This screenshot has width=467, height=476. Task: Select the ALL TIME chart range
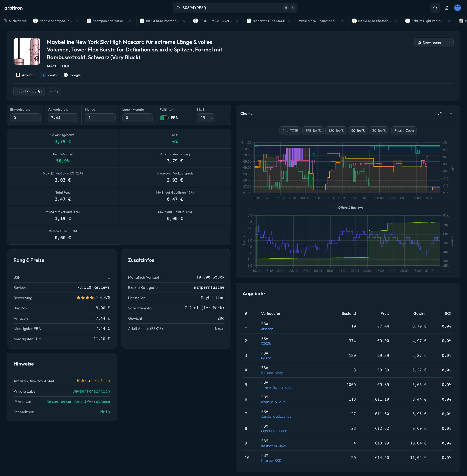click(x=290, y=131)
